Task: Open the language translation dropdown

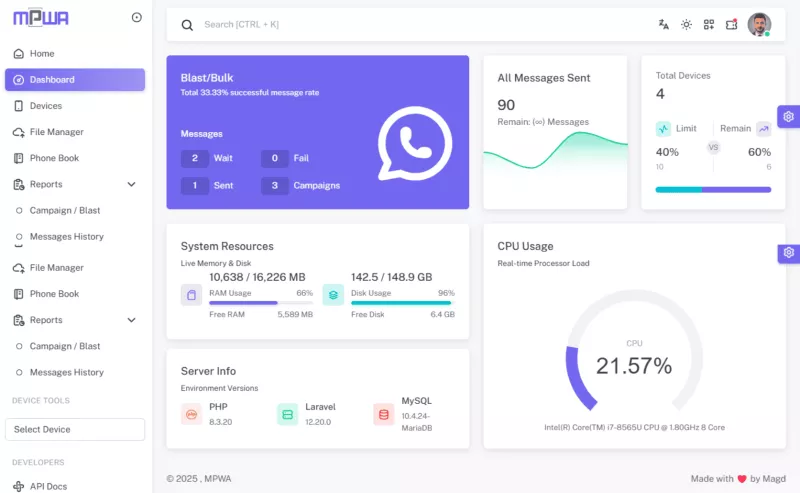Action: [x=663, y=25]
